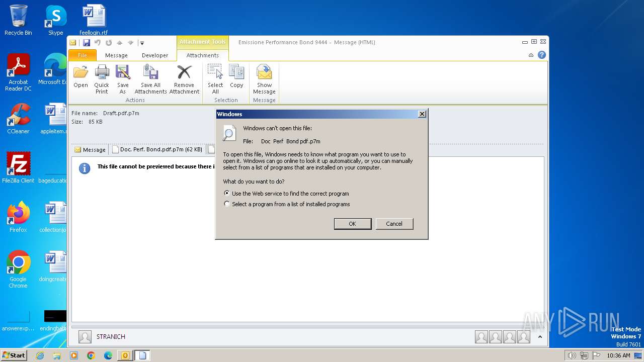Open the Start menu
Screen dimensions: 644x362
(14, 355)
